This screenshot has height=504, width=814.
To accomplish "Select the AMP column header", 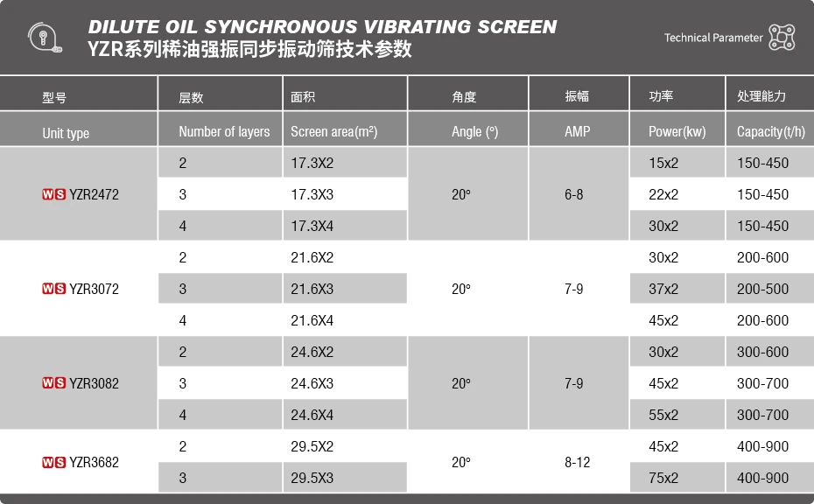I will click(x=578, y=132).
